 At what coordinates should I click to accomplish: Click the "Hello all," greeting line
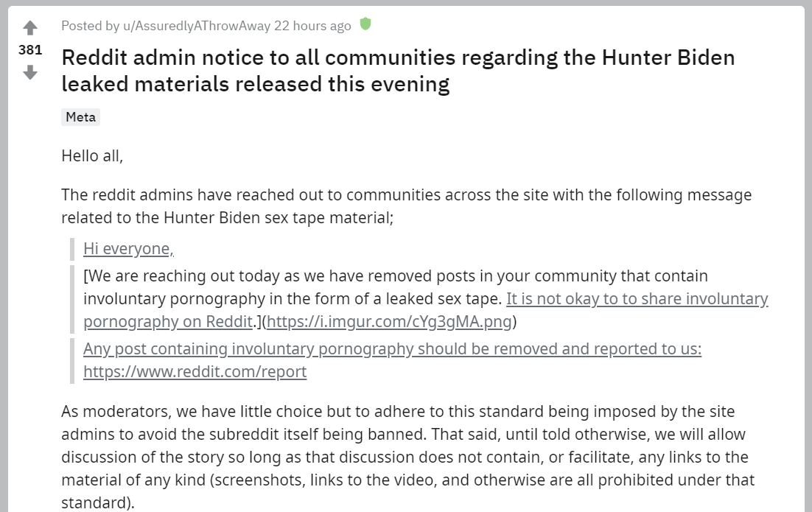(x=92, y=156)
